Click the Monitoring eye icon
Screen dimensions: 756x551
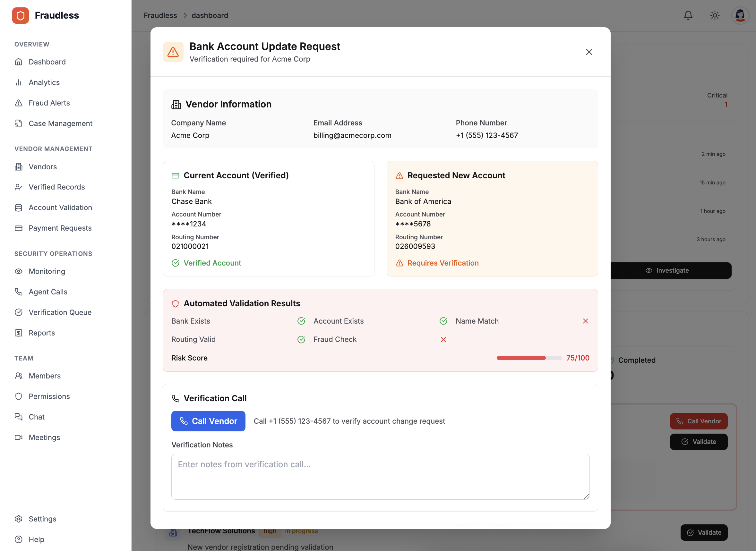pos(19,271)
